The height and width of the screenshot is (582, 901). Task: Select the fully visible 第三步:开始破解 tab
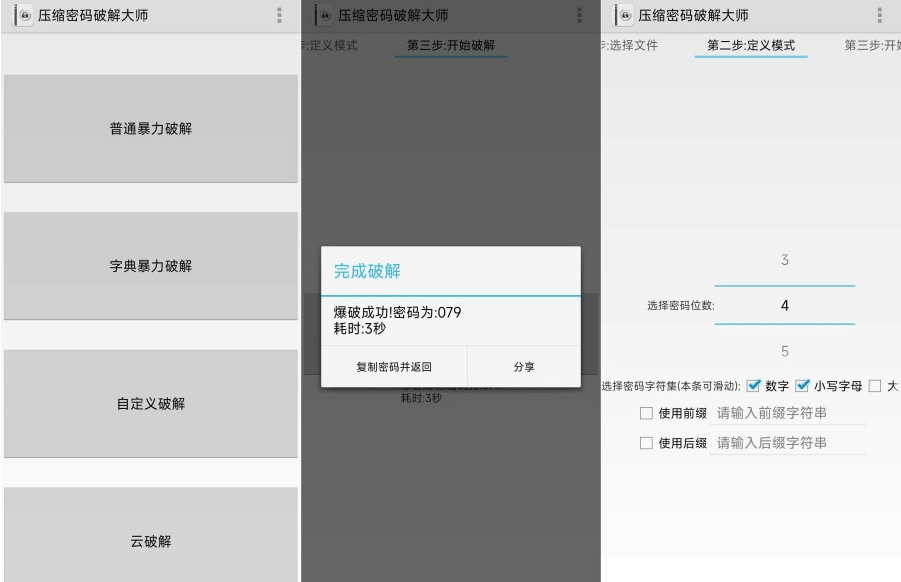(450, 46)
